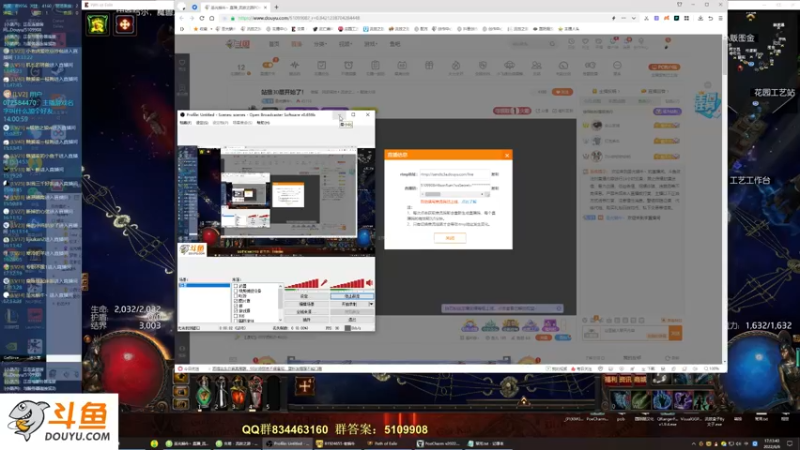Click the exit button at the bottom of OBS
The height and width of the screenshot is (450, 800).
coord(352,319)
